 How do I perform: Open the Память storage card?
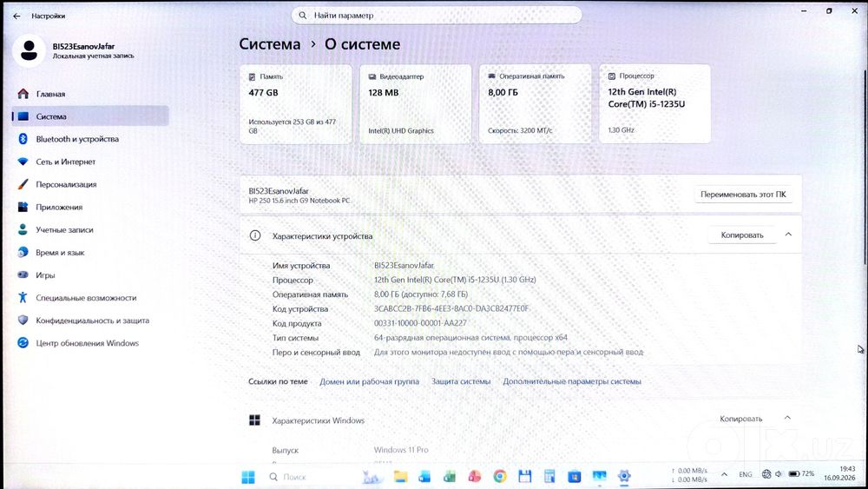[x=296, y=104]
